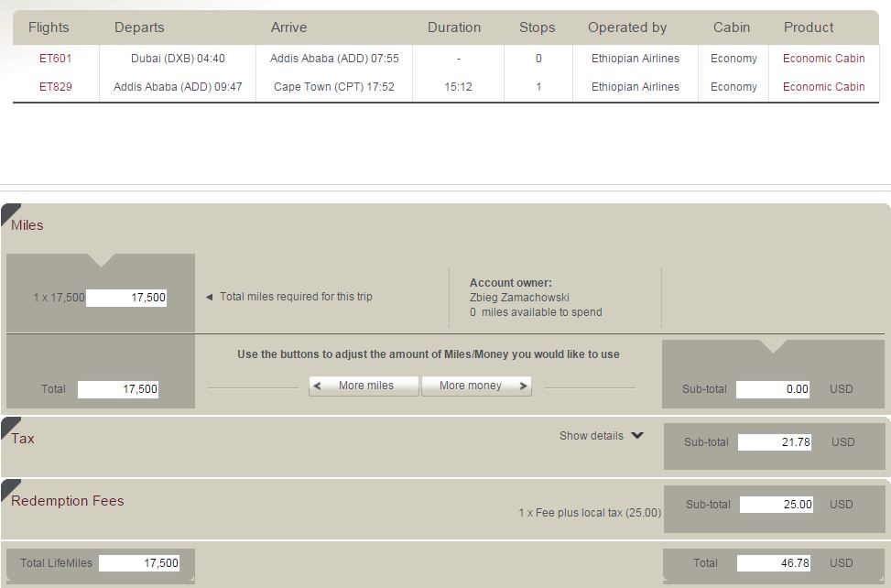Click the More money right arrow icon
Viewport: 891px width, 588px height.
point(524,386)
